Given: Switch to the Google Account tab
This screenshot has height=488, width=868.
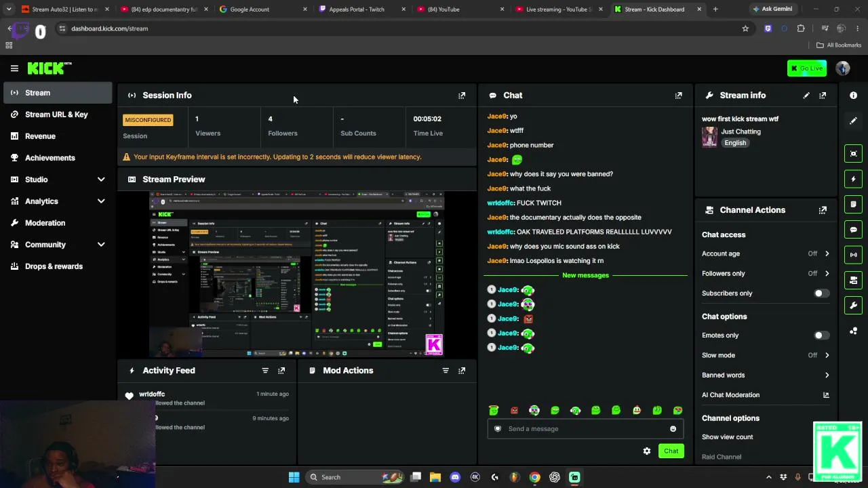Looking at the screenshot, I should click(x=262, y=9).
